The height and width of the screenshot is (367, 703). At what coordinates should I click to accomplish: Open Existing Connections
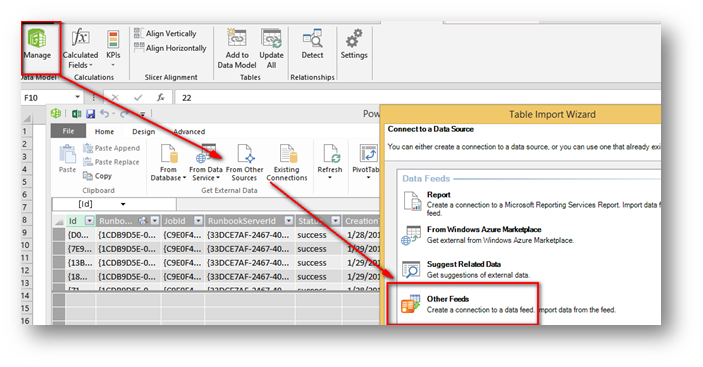[287, 162]
